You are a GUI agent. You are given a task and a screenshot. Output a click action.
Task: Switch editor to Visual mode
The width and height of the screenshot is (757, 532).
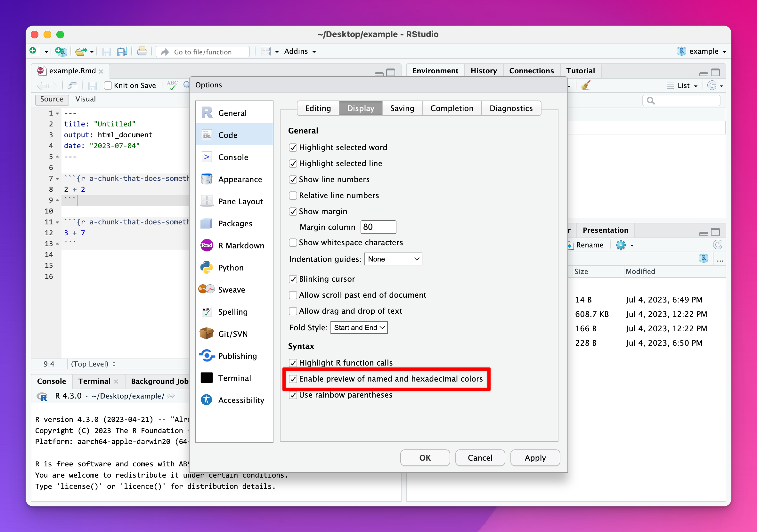click(85, 99)
